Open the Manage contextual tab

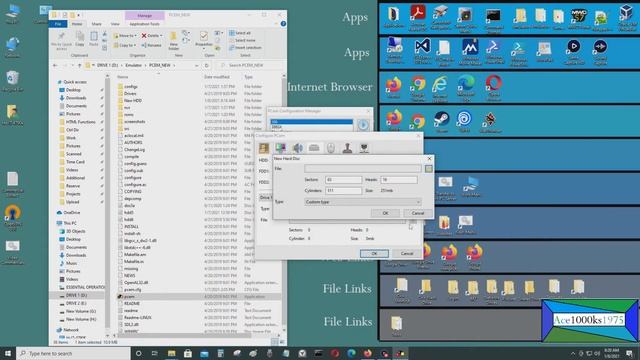[x=144, y=16]
